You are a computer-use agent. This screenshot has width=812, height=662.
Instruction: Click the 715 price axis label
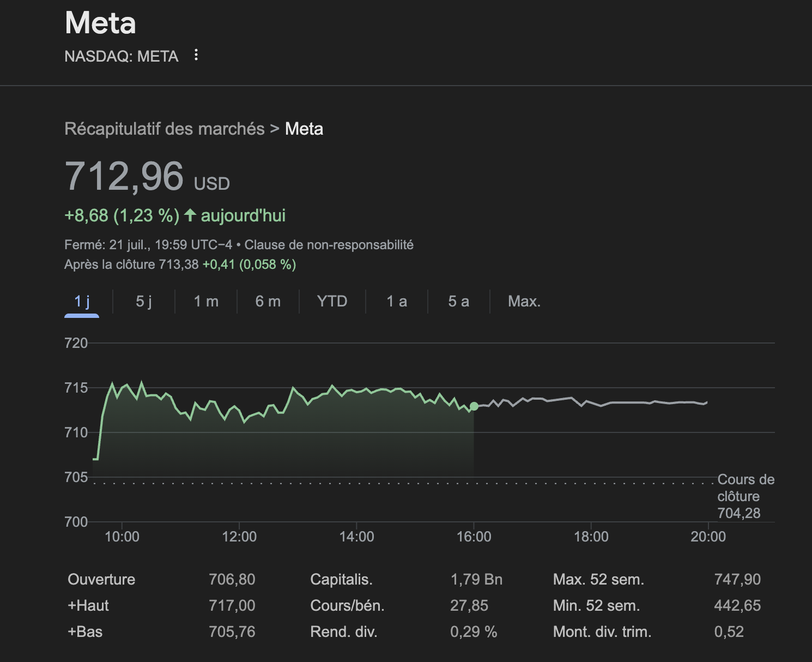(76, 388)
